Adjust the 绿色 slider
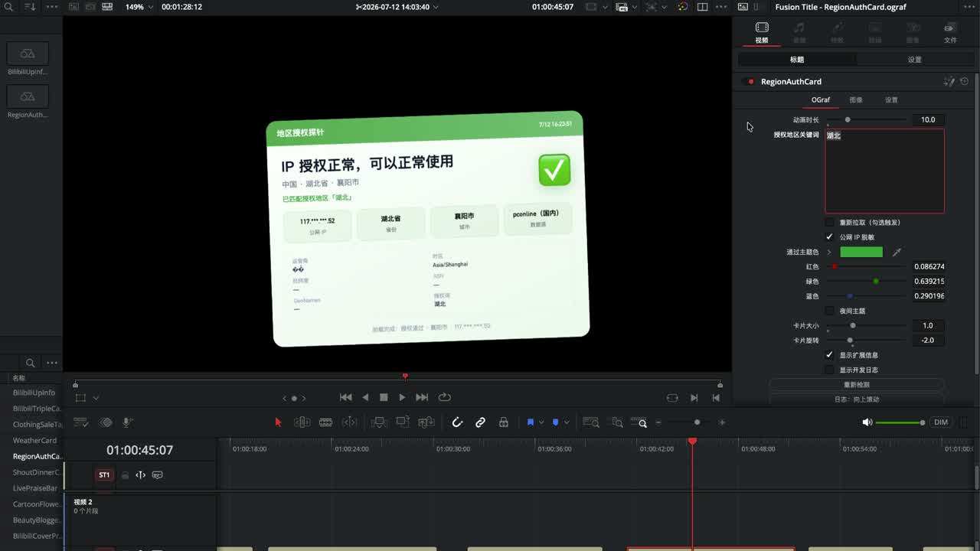980x551 pixels. (x=866, y=281)
